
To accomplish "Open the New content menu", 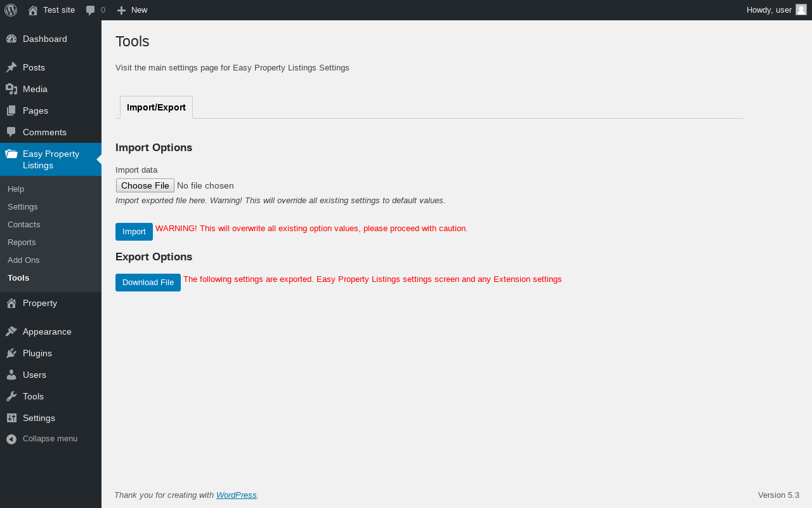I will point(133,10).
